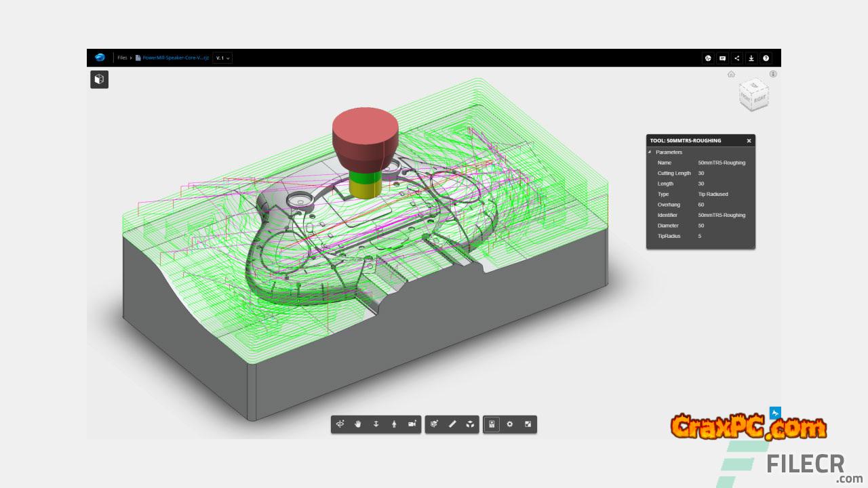Click the Download button in header

[x=751, y=58]
